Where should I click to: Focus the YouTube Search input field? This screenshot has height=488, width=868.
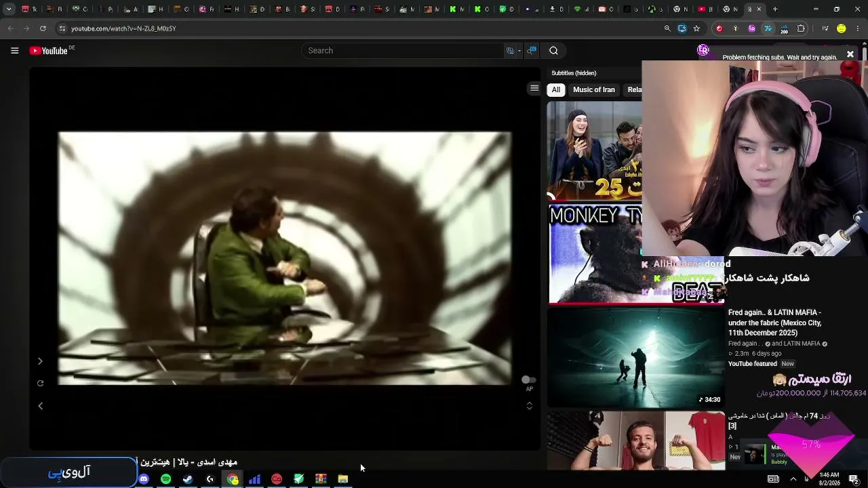[403, 51]
